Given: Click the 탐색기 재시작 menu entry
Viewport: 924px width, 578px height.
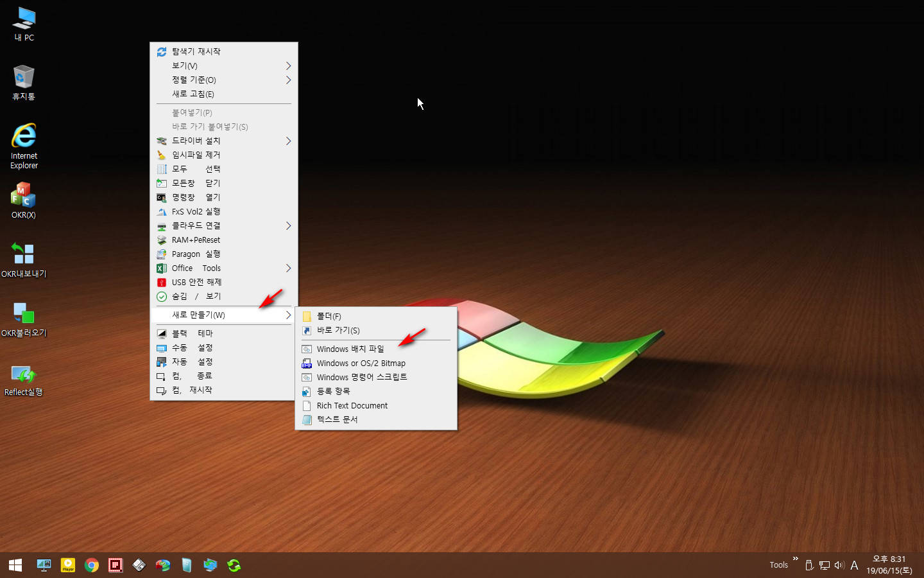Looking at the screenshot, I should pyautogui.click(x=223, y=51).
